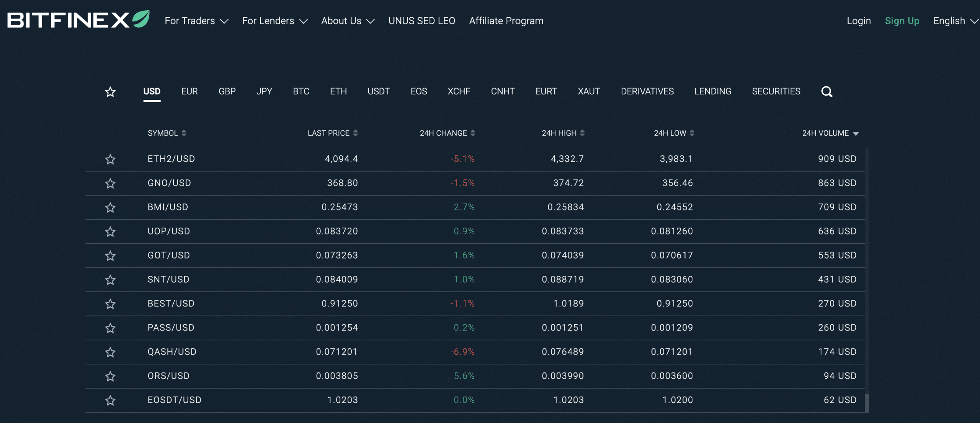Open the SECURITIES tab

[776, 91]
